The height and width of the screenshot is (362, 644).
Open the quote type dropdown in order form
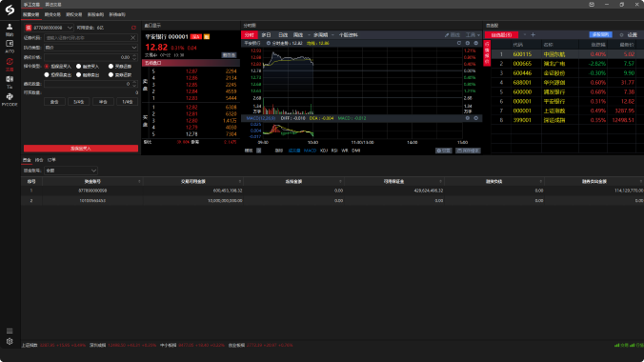tap(91, 48)
